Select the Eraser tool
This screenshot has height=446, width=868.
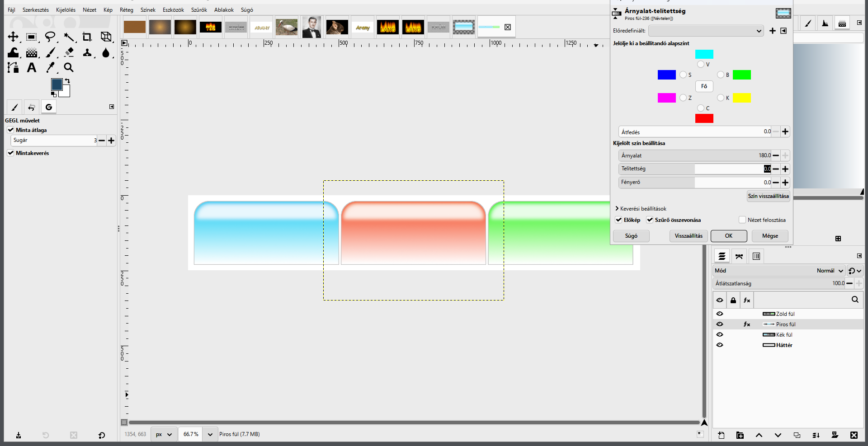[69, 52]
